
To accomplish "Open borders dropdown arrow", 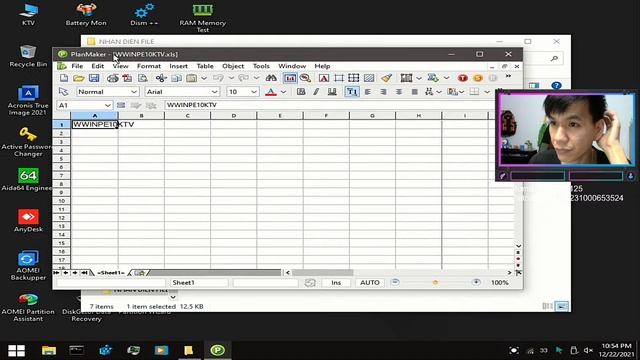I will (487, 92).
